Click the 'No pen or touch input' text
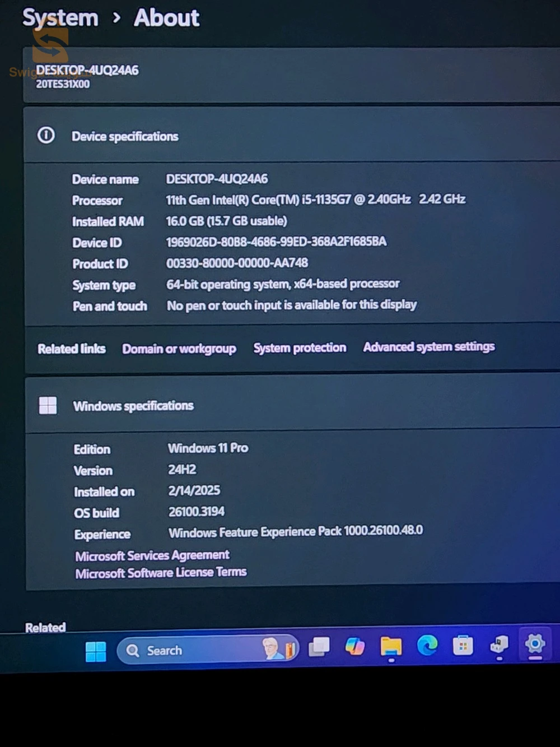Viewport: 560px width, 747px height. pos(292,305)
